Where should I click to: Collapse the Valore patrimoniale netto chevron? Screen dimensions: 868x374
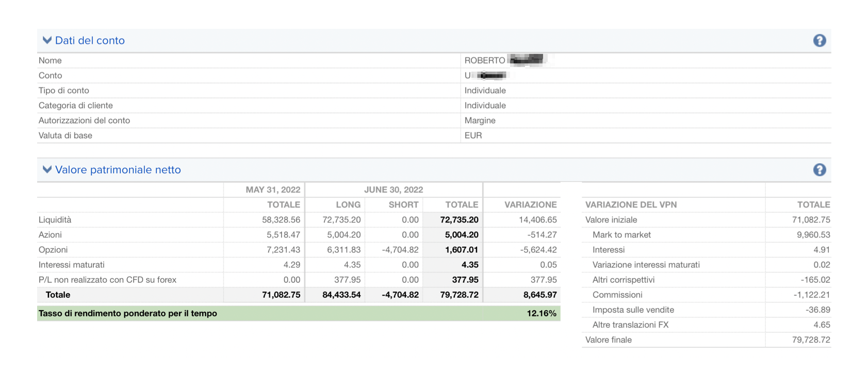(47, 169)
